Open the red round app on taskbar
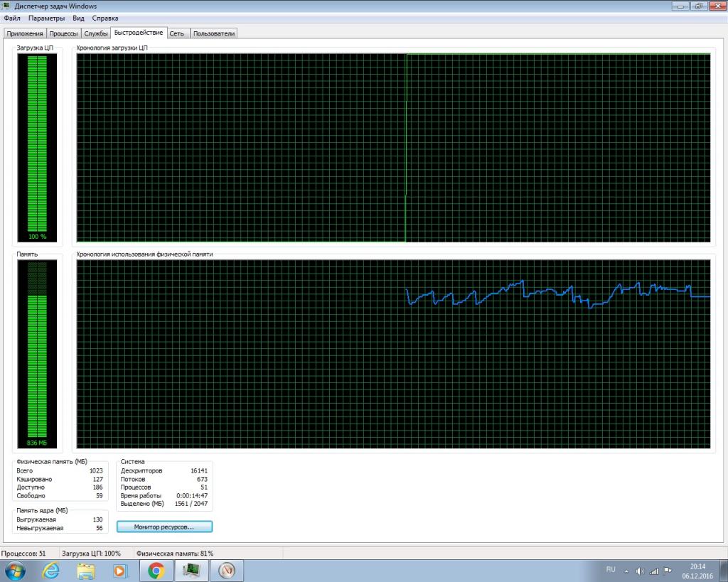Screen dimensions: 728x582 pos(227,571)
